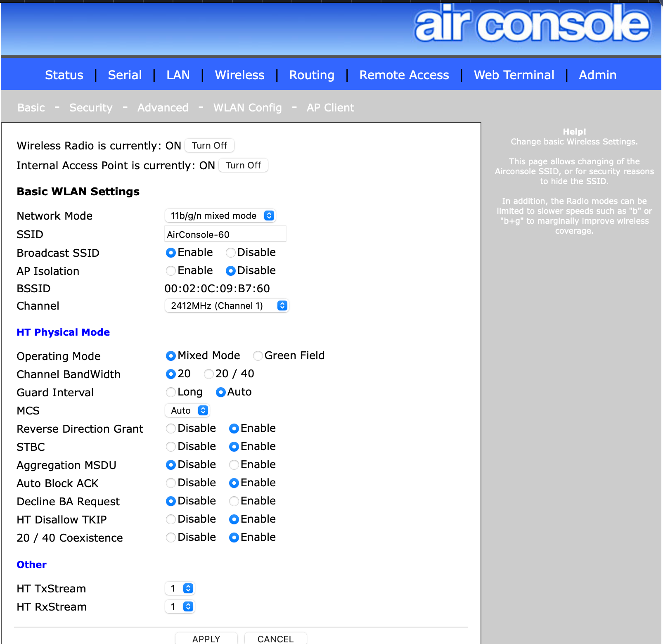Open the Network Mode dropdown
This screenshot has width=663, height=644.
pyautogui.click(x=220, y=215)
